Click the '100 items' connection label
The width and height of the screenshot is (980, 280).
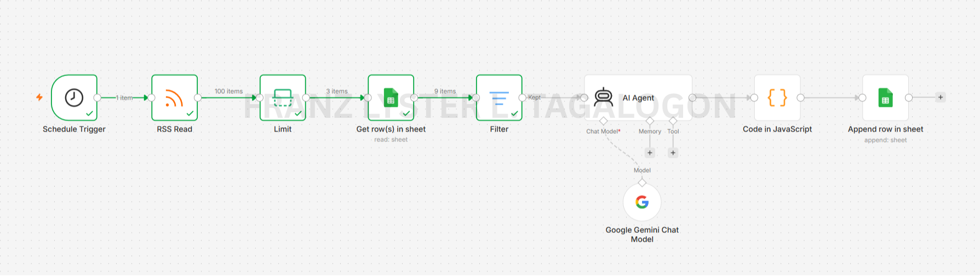[228, 92]
